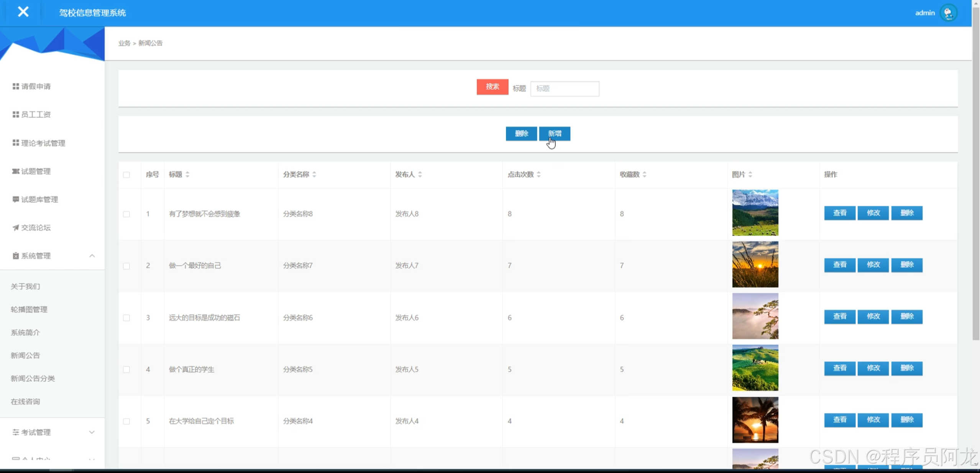Click the X icon to close the sidebar menu
This screenshot has width=980, height=473.
click(23, 12)
